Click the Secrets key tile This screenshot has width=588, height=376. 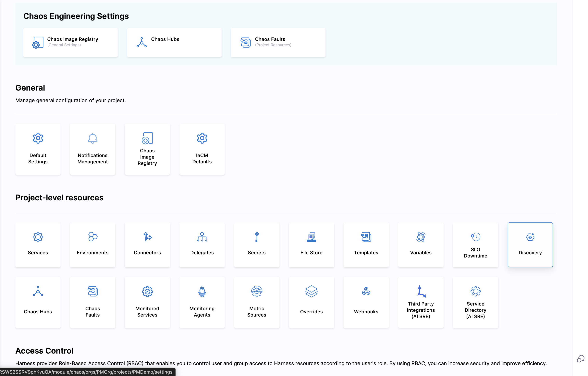pyautogui.click(x=257, y=244)
